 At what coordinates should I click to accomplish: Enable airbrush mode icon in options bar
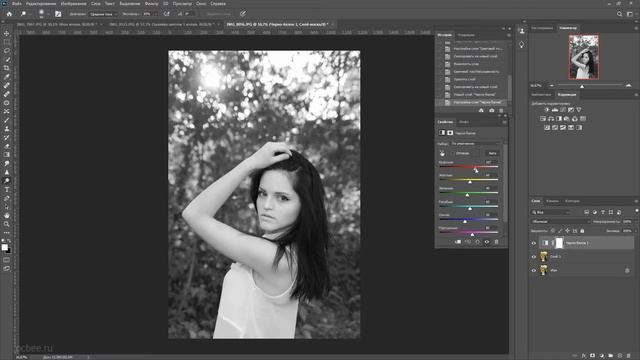[167, 14]
